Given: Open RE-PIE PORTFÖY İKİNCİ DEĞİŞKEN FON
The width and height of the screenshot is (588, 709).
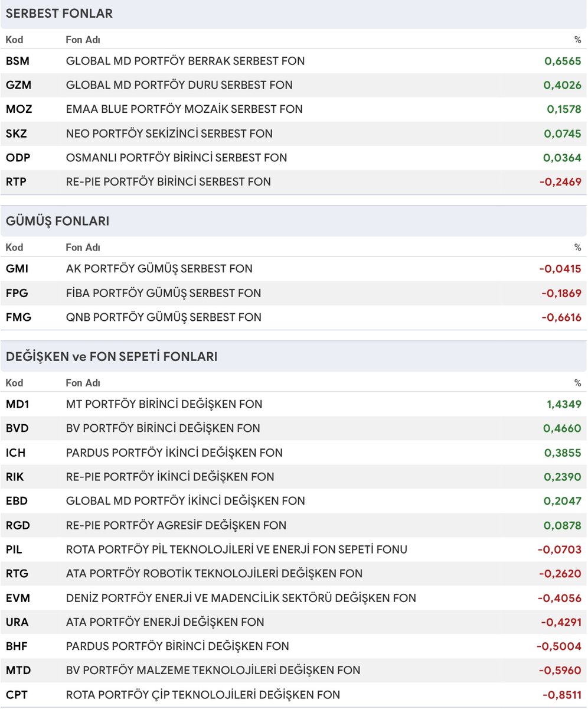Looking at the screenshot, I should (x=170, y=477).
